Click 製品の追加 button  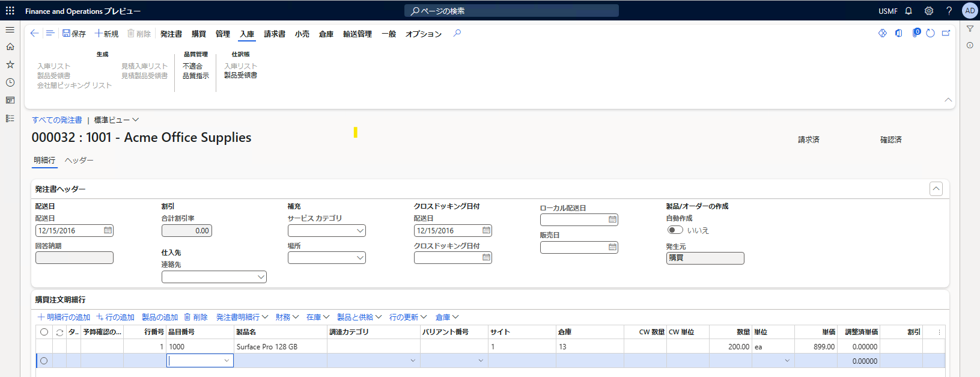pos(160,317)
